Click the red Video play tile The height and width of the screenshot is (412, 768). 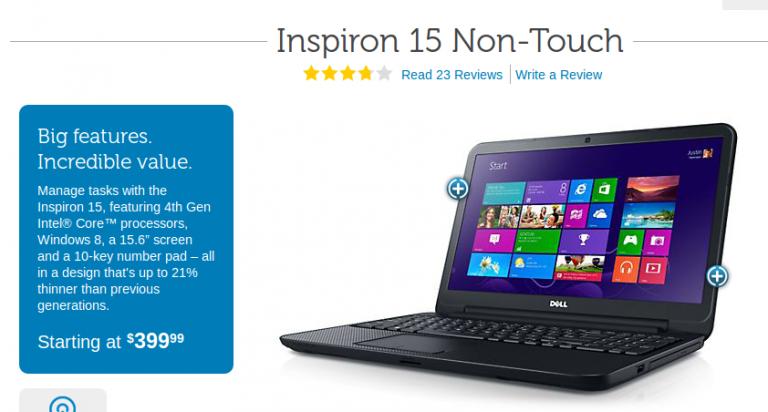pyautogui.click(x=653, y=268)
